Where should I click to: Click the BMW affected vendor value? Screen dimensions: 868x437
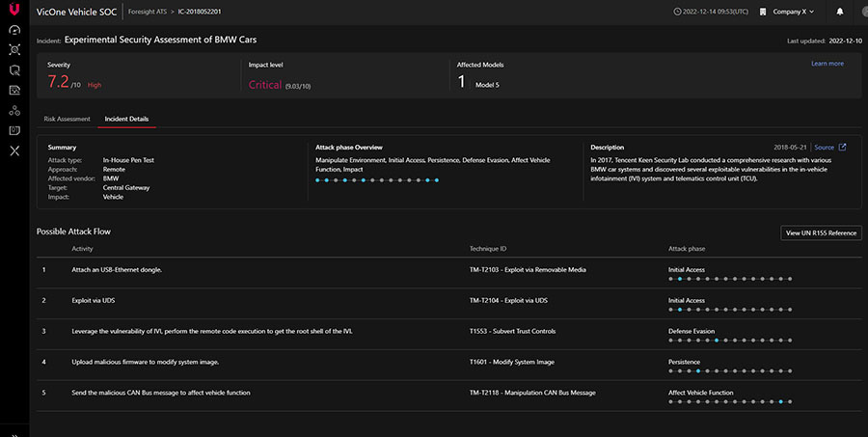(x=111, y=178)
